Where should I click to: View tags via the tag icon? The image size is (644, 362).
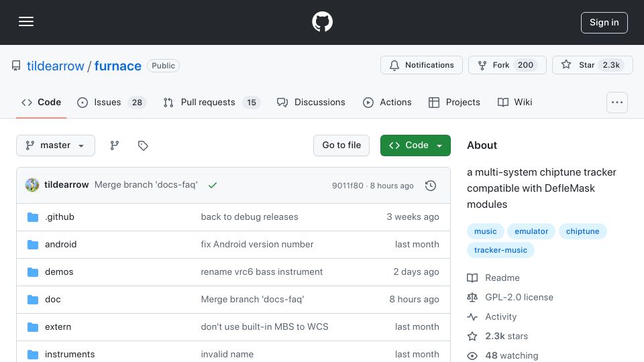pos(143,145)
